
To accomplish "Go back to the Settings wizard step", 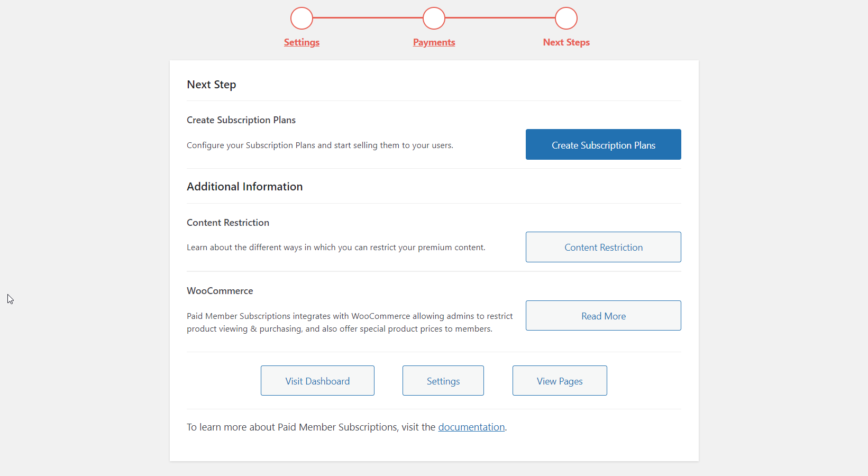I will [x=301, y=42].
